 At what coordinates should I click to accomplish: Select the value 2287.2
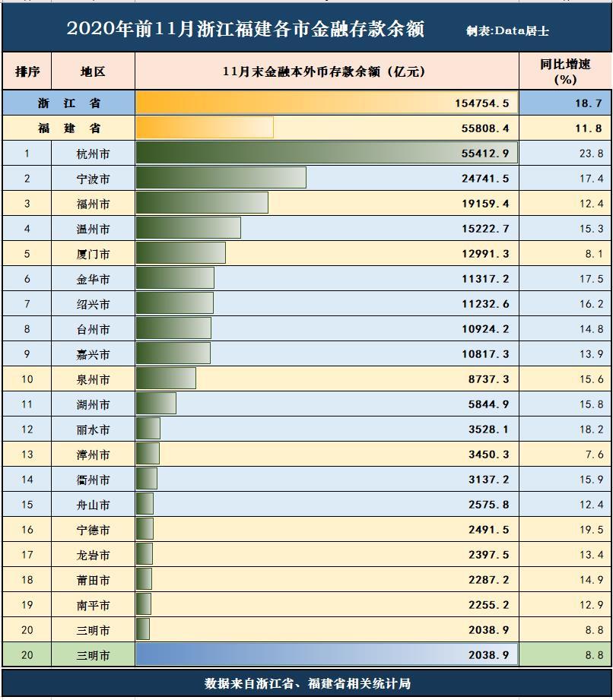(x=489, y=579)
